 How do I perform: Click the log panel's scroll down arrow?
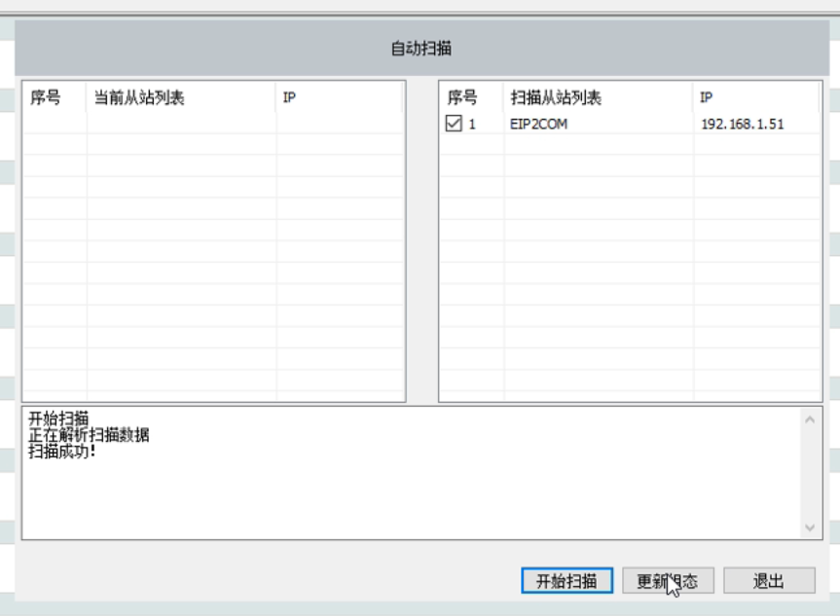point(810,527)
